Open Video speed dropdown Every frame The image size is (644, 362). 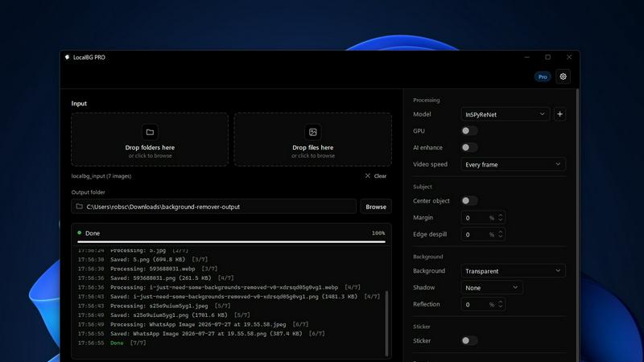click(x=513, y=164)
